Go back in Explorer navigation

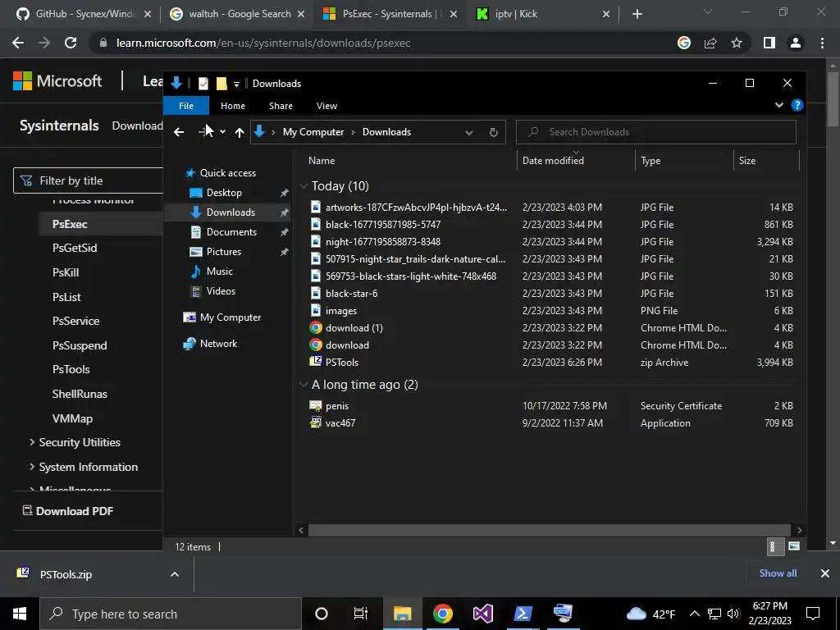179,132
